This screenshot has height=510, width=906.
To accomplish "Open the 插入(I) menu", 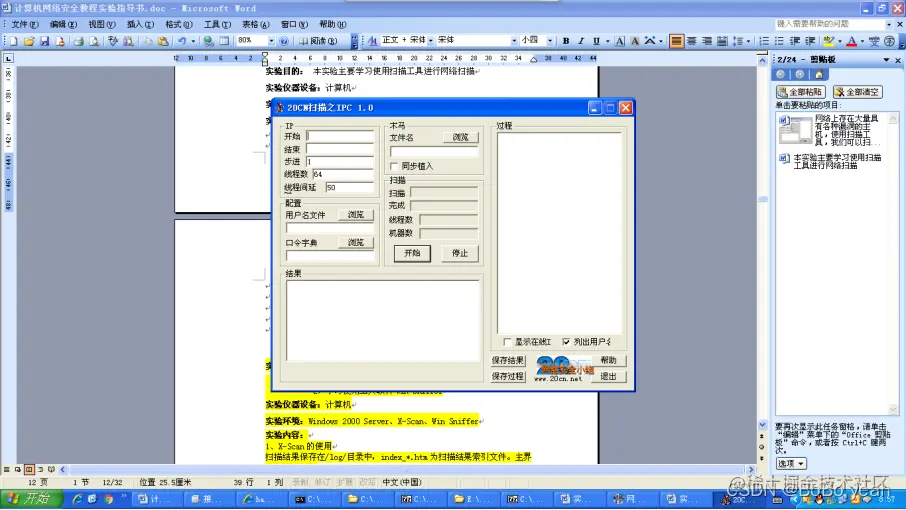I will click(140, 24).
